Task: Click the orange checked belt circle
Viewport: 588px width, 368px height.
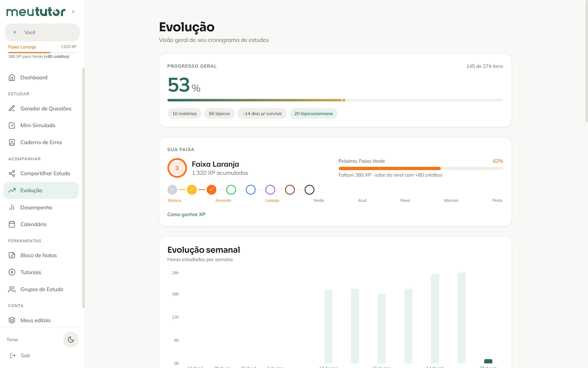Action: pyautogui.click(x=211, y=190)
